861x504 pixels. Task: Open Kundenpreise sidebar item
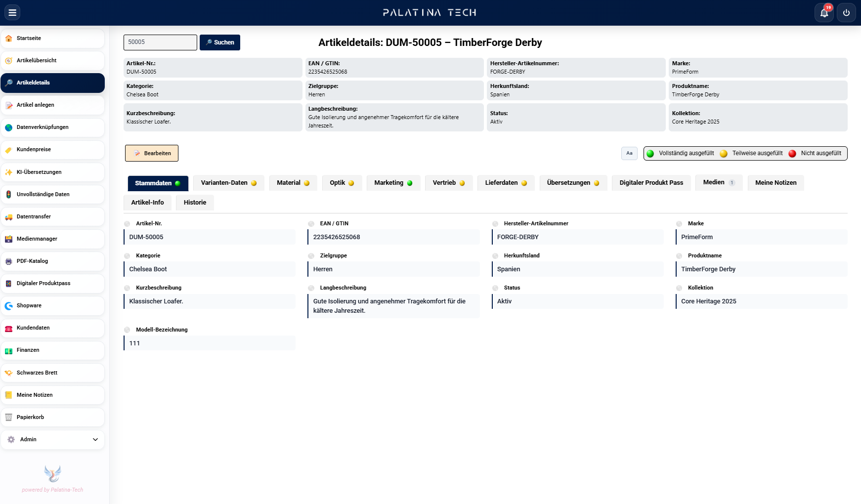click(x=52, y=150)
